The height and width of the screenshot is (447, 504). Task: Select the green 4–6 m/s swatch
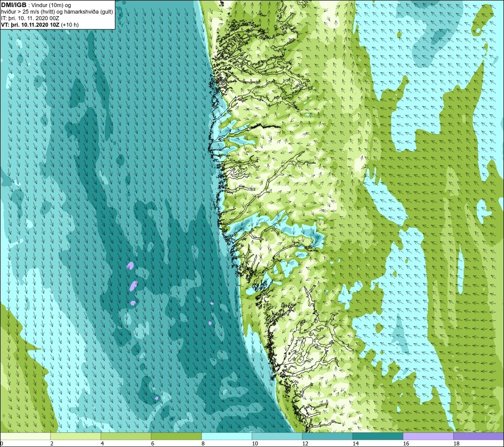pyautogui.click(x=126, y=436)
